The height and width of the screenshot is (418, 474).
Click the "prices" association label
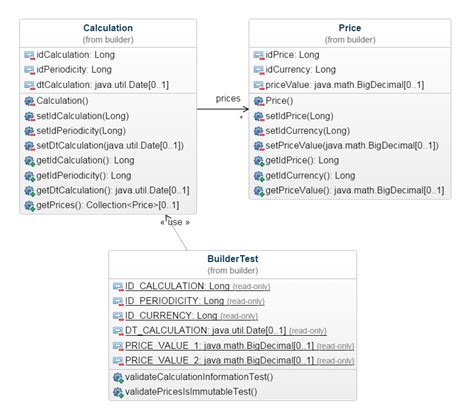(x=228, y=99)
